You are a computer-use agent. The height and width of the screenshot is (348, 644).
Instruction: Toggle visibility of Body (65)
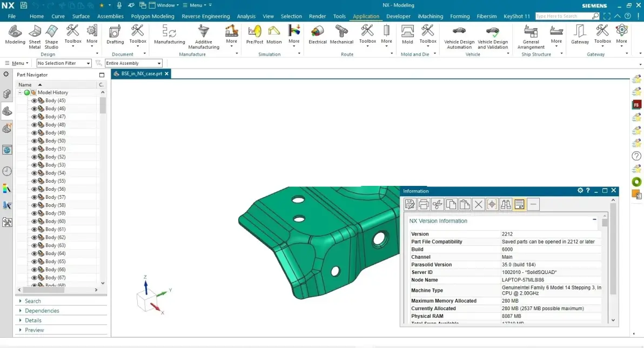tap(34, 262)
